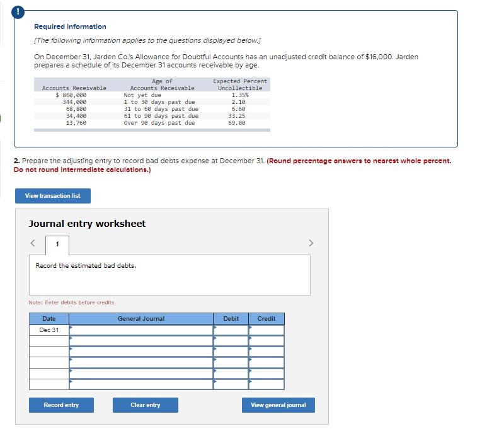This screenshot has width=487, height=448.
Task: Click first row Debit amount field
Action: click(x=231, y=330)
